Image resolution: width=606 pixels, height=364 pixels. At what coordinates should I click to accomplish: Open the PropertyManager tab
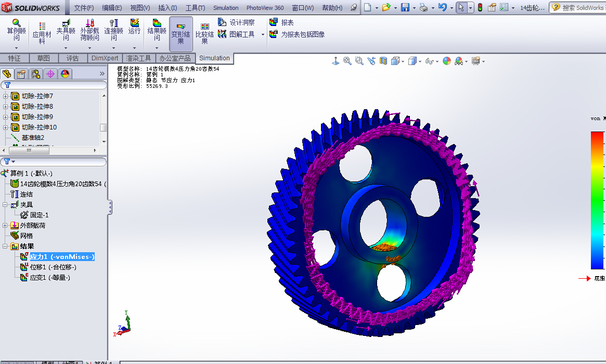[x=21, y=74]
